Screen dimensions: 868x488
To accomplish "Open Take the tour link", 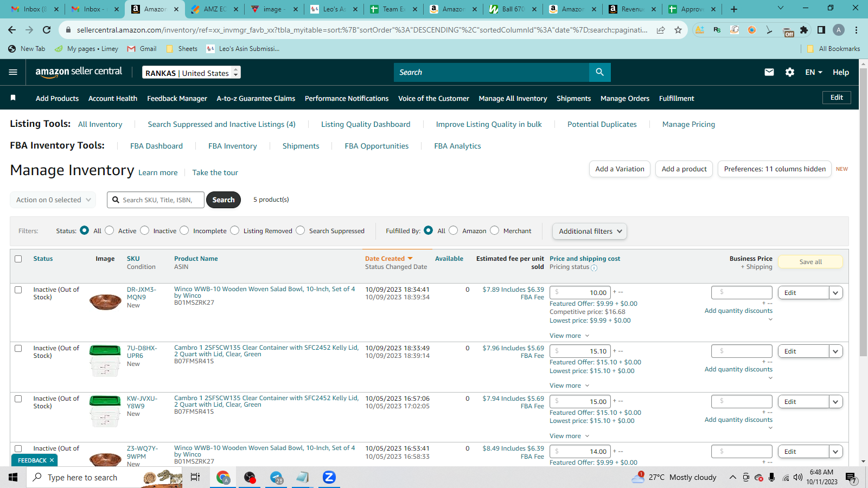I will tap(215, 172).
